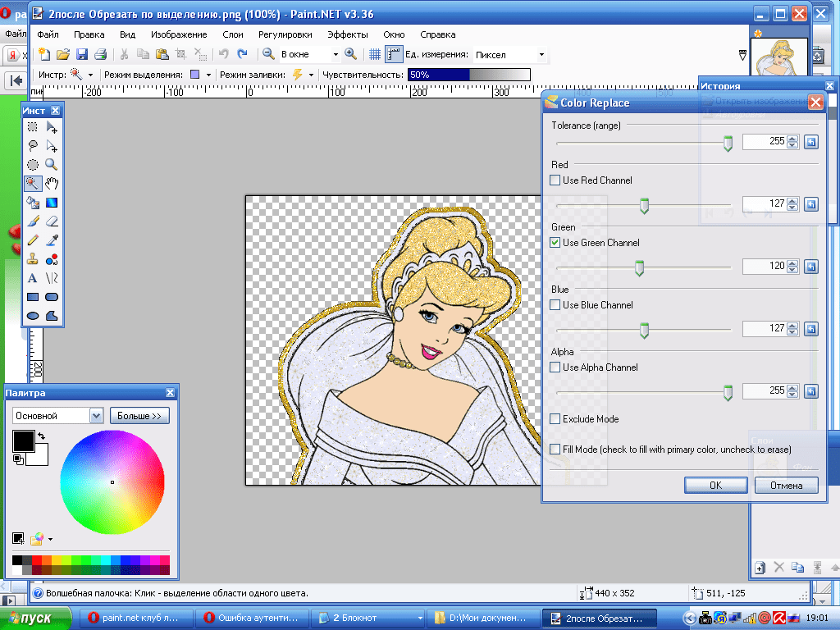Viewport: 840px width, 630px height.
Task: Enable the Use Red Channel checkbox
Action: [555, 180]
